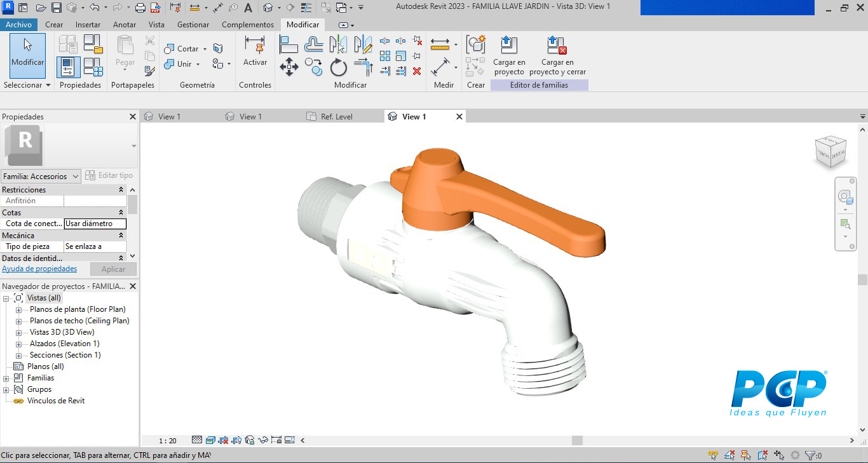
Task: Expand the Familias tree node
Action: tap(6, 379)
